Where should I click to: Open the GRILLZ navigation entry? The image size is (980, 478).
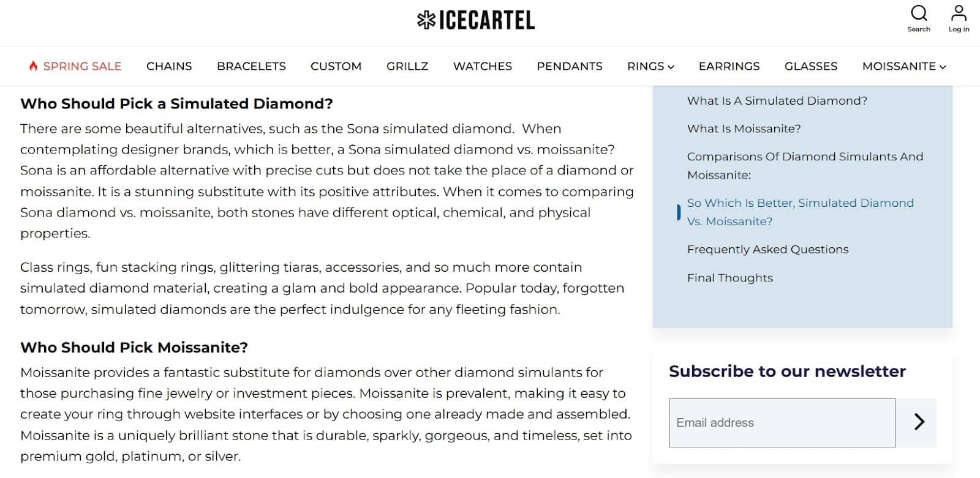(407, 66)
